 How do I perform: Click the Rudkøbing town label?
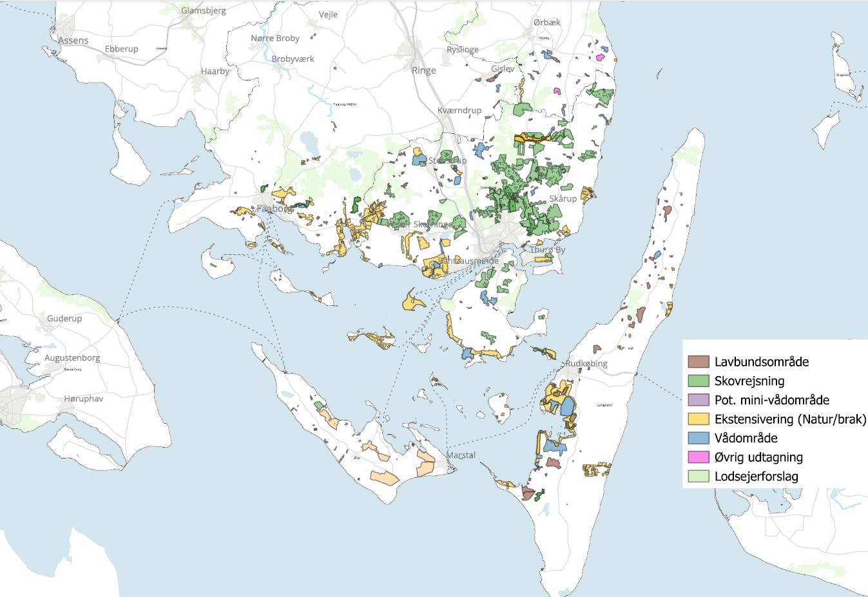[586, 364]
